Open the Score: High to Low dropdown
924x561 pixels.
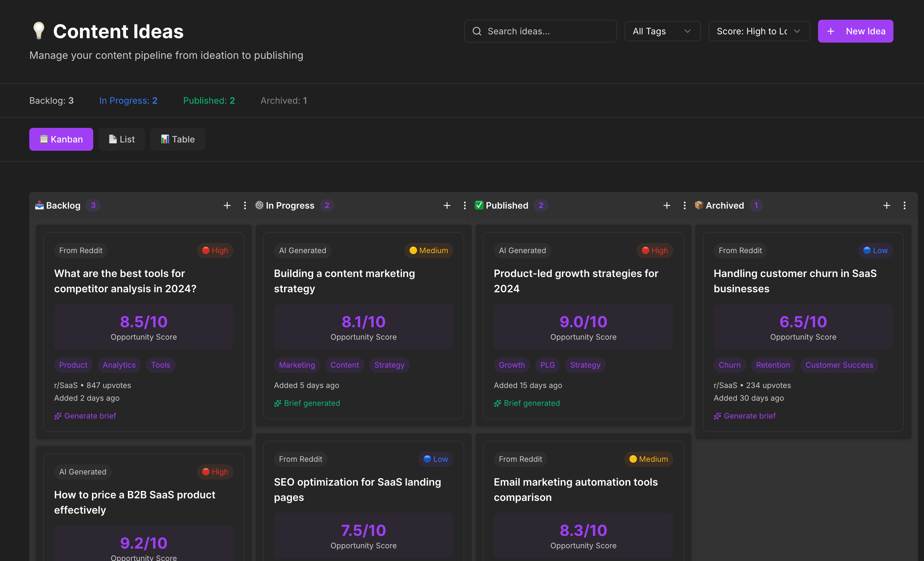pos(759,31)
